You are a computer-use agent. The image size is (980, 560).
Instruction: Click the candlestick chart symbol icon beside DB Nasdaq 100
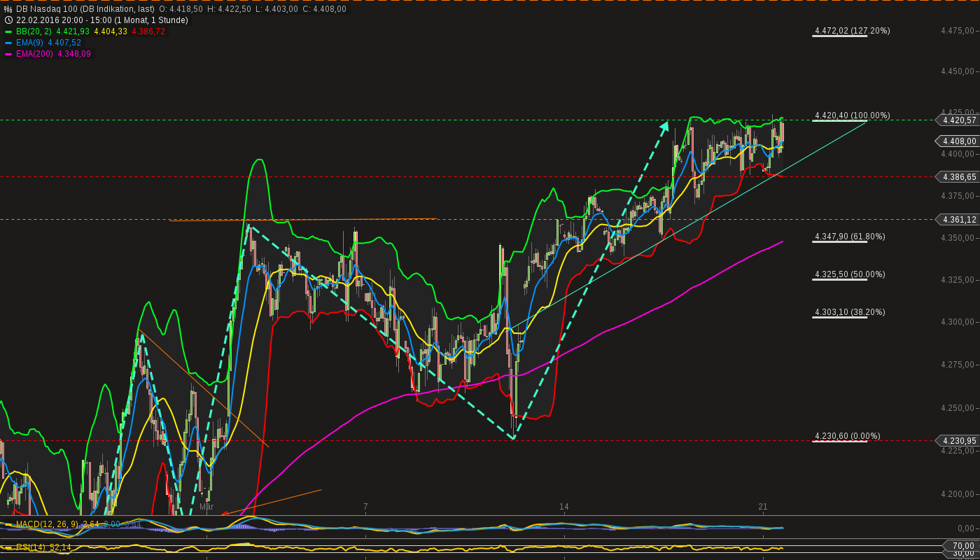tap(7, 10)
